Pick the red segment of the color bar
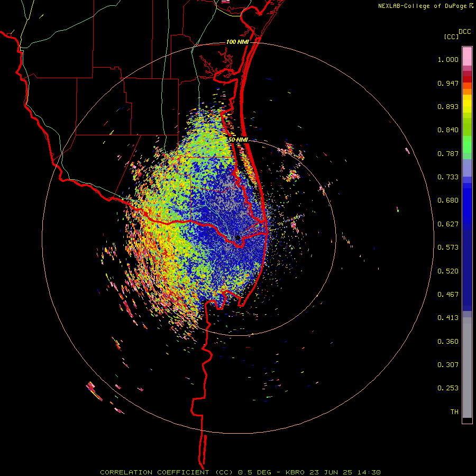 467,79
